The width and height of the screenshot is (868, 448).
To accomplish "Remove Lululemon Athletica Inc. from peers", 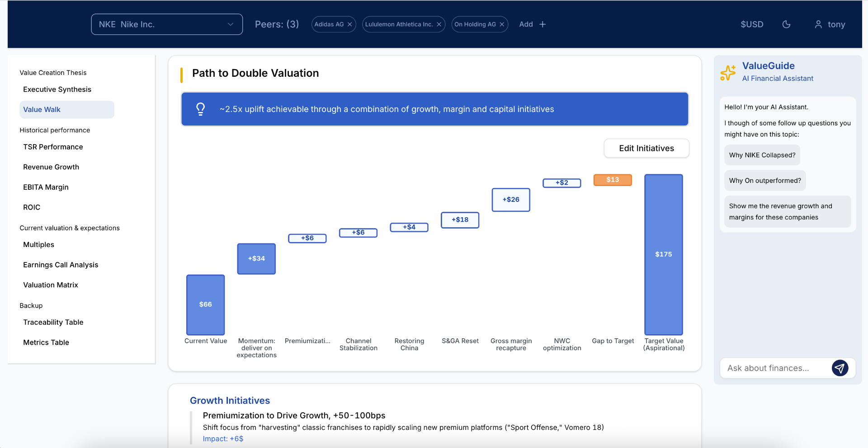I will click(439, 24).
